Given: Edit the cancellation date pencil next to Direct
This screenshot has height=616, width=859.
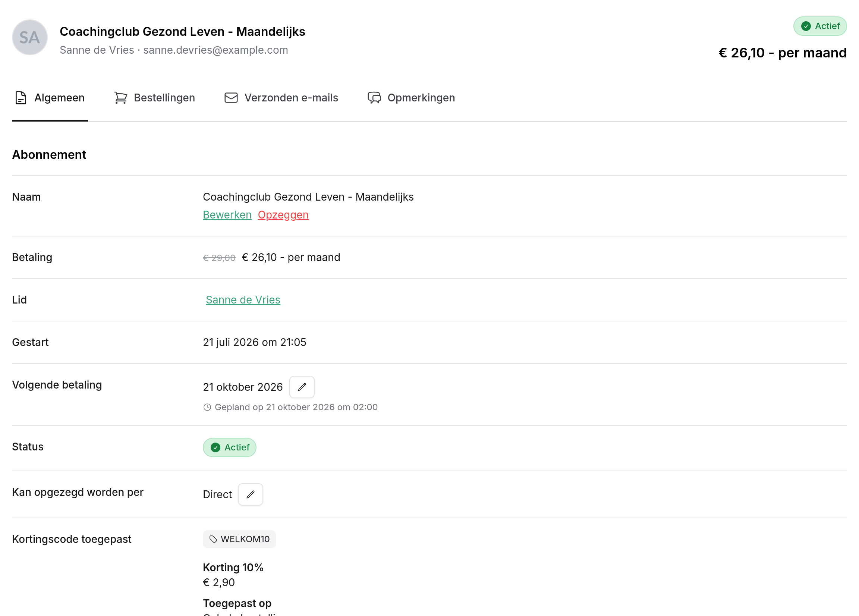Looking at the screenshot, I should point(250,494).
